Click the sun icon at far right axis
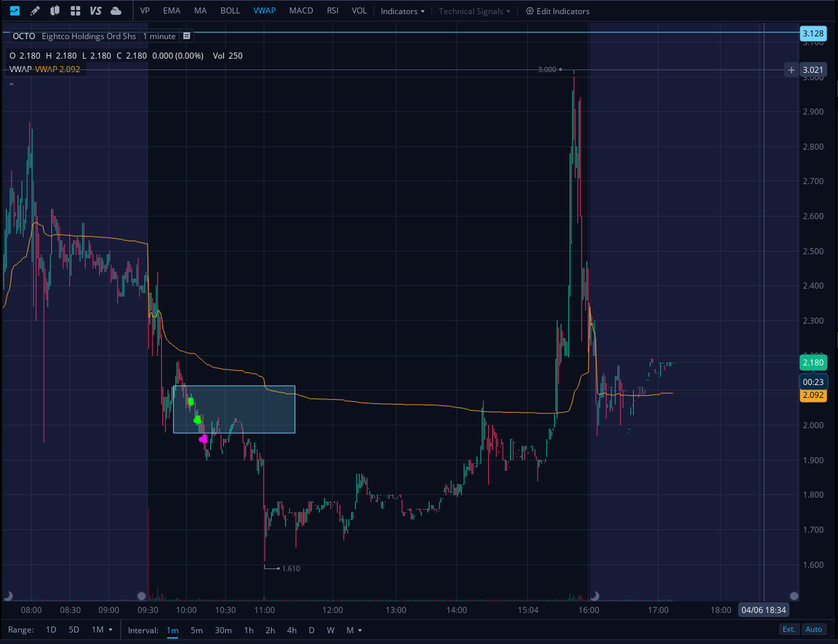Viewport: 838px width, 644px height. 793,596
